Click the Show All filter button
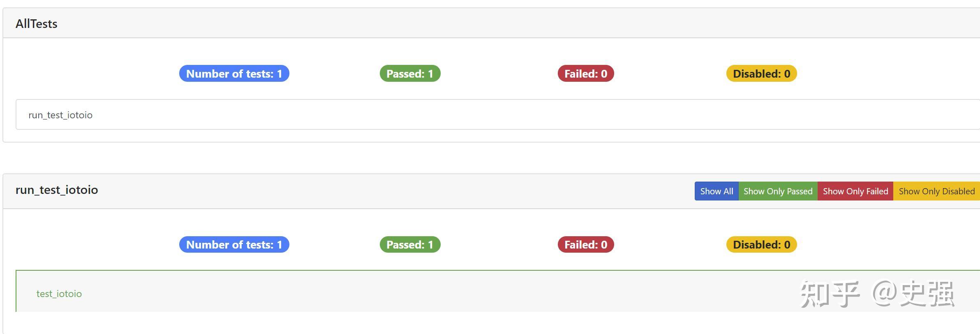This screenshot has height=334, width=980. pyautogui.click(x=716, y=191)
